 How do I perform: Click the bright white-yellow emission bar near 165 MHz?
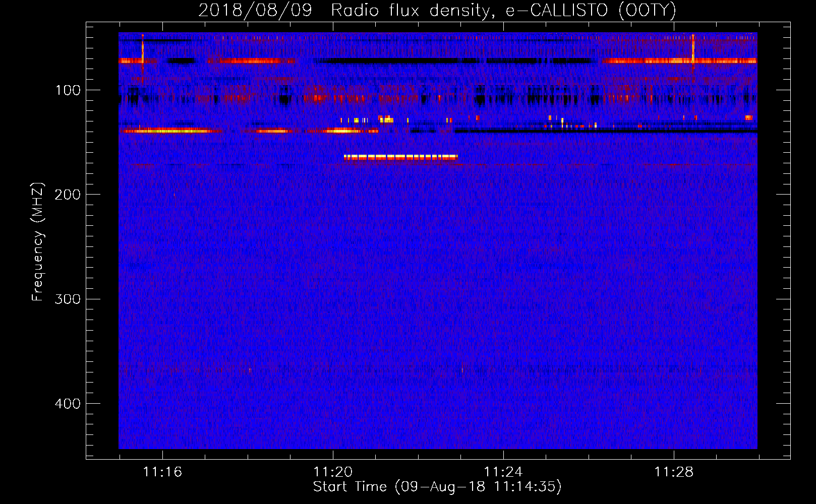point(401,157)
